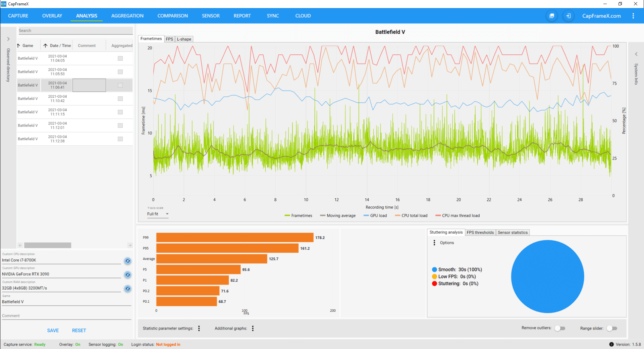
Task: Check Aggregated box for 11:12:38 record
Action: pos(120,139)
